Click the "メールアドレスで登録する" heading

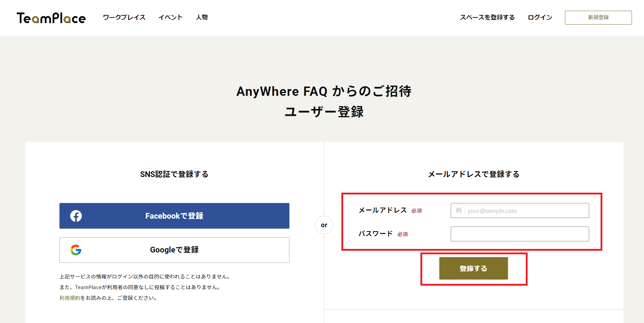pyautogui.click(x=473, y=174)
